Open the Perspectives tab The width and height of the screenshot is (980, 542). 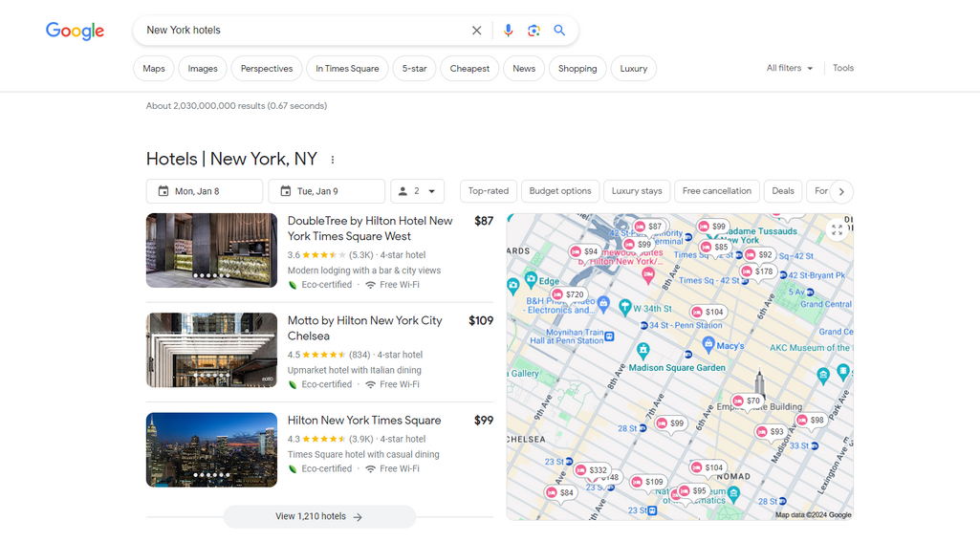pyautogui.click(x=266, y=69)
